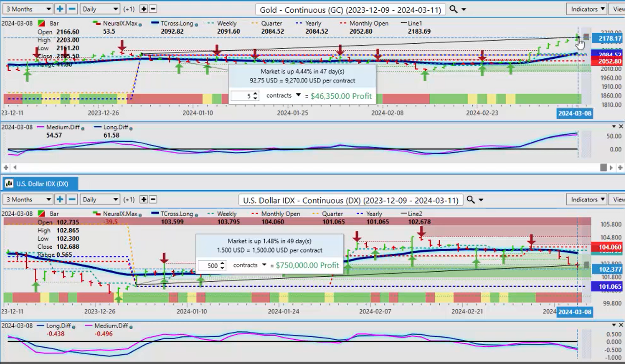
Task: Open the Dollar Index Indicators dropdown
Action: (x=587, y=199)
